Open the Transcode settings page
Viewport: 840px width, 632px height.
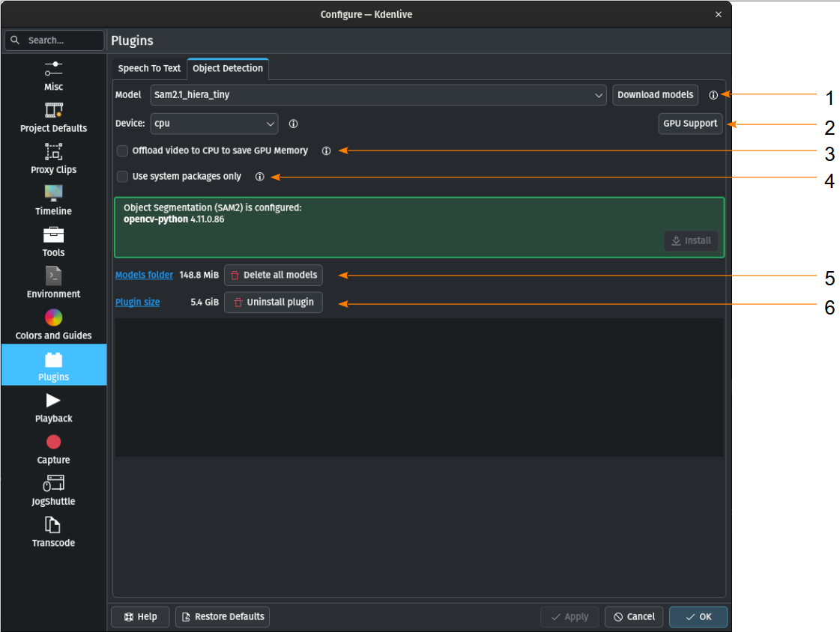click(53, 532)
